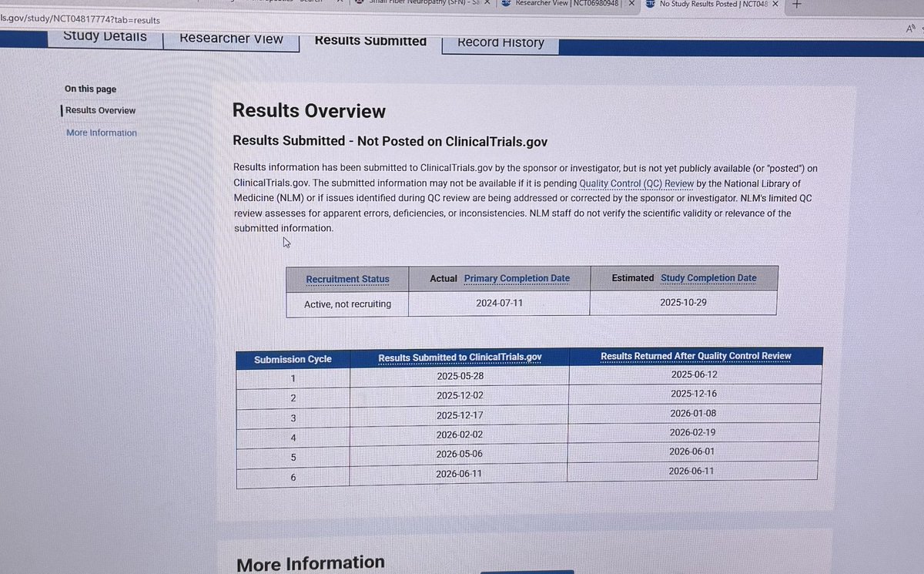The width and height of the screenshot is (924, 574).
Task: Open the Researcher View page tab
Action: 231,39
